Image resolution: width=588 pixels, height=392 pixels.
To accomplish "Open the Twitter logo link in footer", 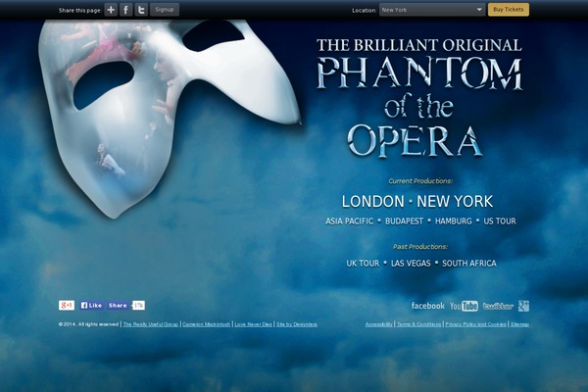I will 498,306.
